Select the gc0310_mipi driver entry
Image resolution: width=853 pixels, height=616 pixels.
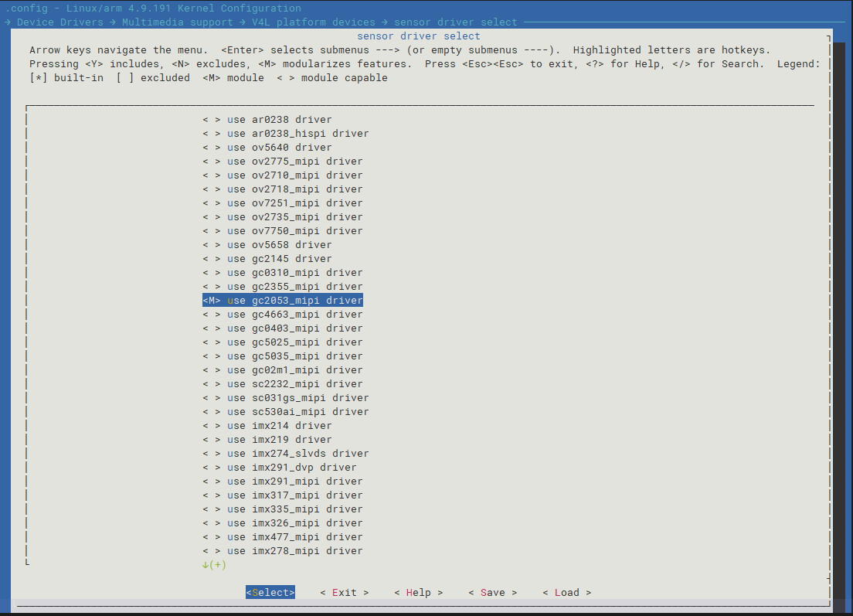tap(282, 273)
